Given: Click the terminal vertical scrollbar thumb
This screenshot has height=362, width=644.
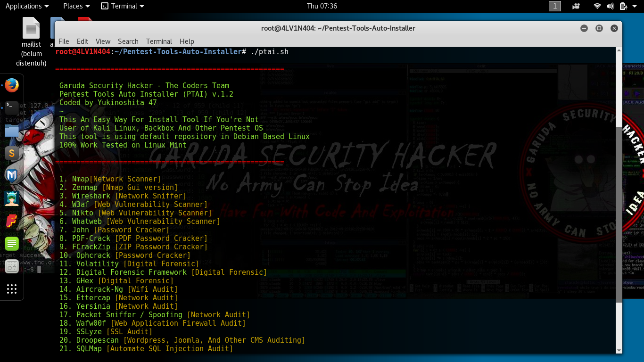Looking at the screenshot, I should click(x=619, y=214).
